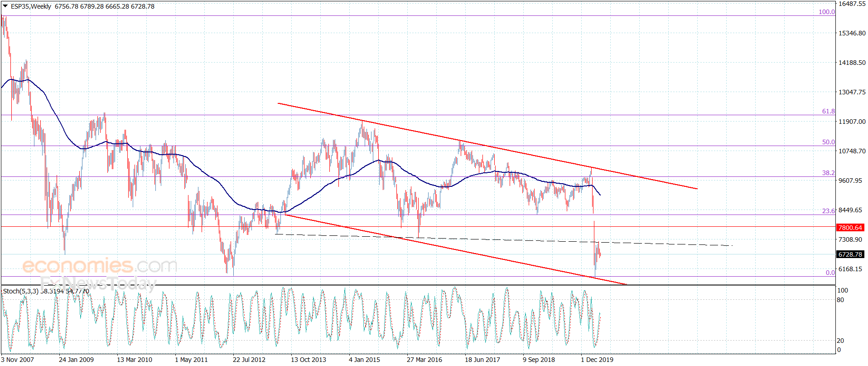Click the 13047.75 price axis value
The height and width of the screenshot is (366, 868).
tap(852, 92)
